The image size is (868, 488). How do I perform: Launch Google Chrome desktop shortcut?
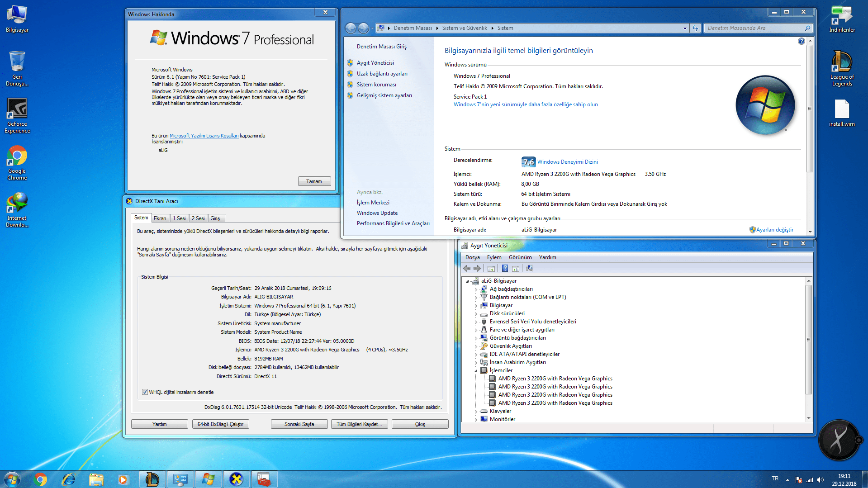click(17, 163)
